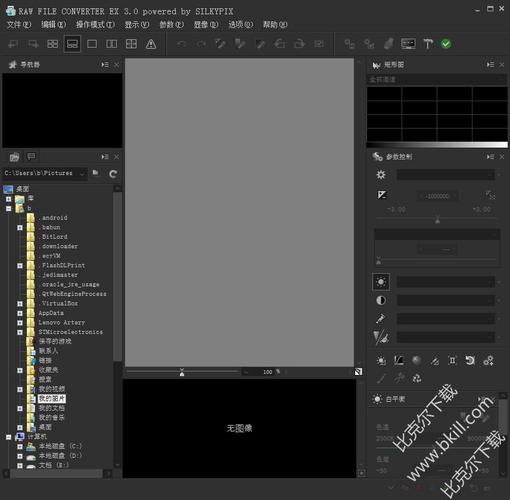Expand the 本地磁盘 (C:) drive
Image resolution: width=510 pixels, height=500 pixels.
(20, 447)
